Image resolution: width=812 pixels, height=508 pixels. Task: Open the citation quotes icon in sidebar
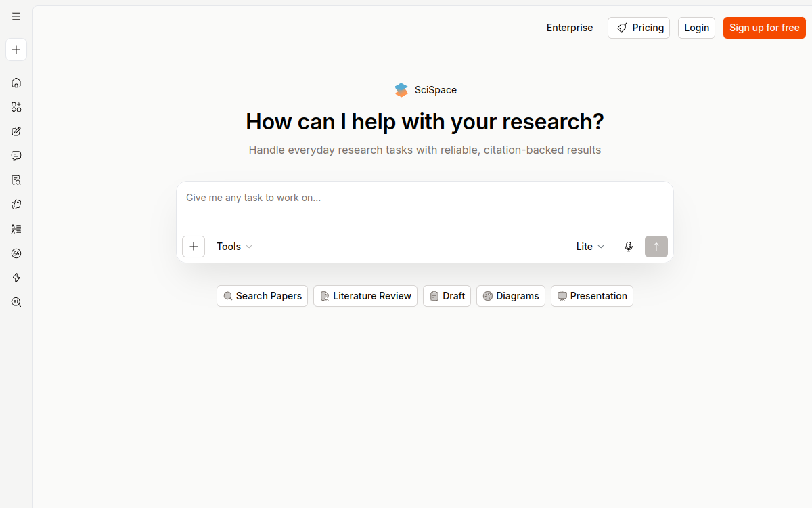(x=16, y=253)
